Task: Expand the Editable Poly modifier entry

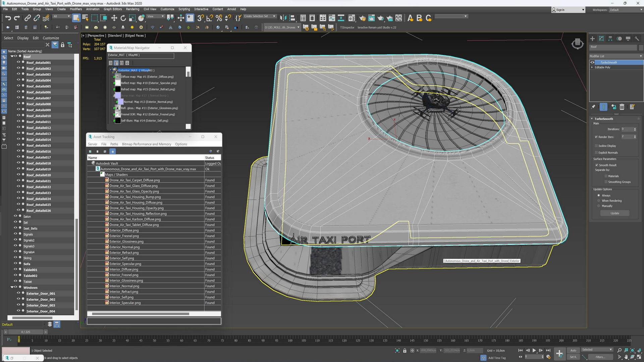Action: [592, 67]
